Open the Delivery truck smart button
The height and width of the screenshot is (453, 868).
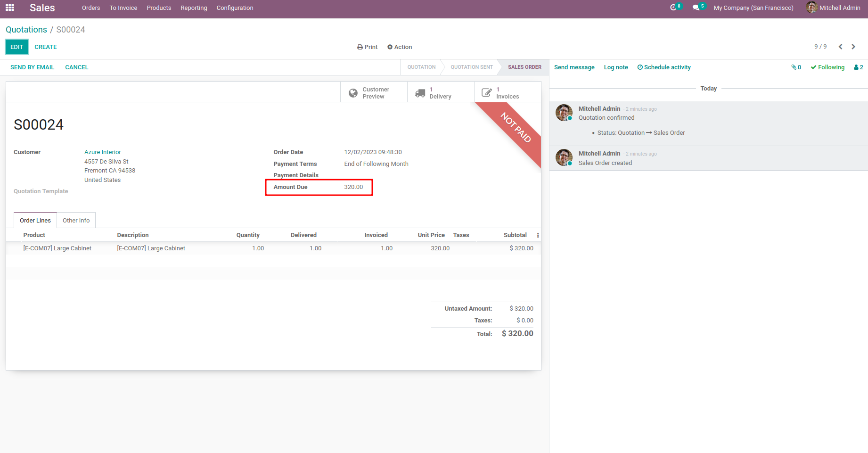click(x=441, y=92)
